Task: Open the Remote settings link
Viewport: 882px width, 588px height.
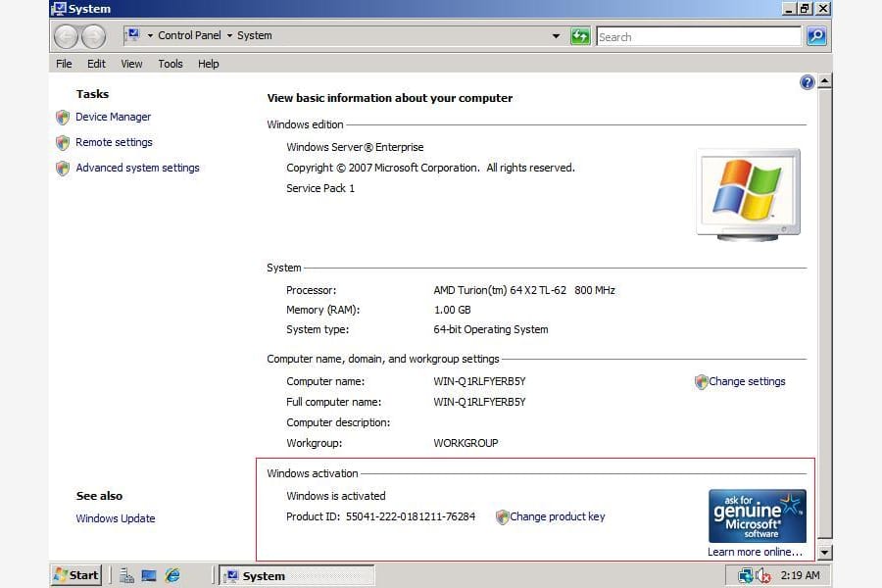Action: point(114,142)
